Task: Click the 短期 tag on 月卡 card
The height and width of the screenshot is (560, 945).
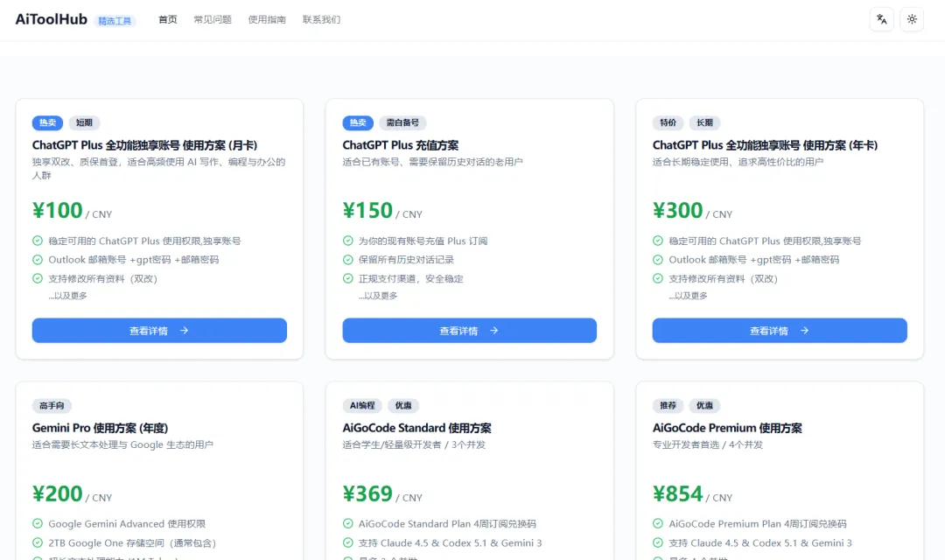Action: [x=84, y=123]
